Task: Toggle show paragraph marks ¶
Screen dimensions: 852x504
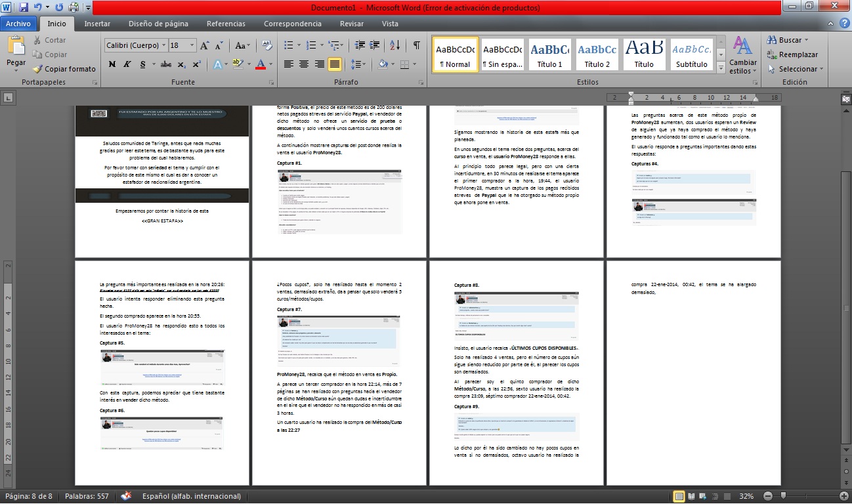Action: point(416,46)
